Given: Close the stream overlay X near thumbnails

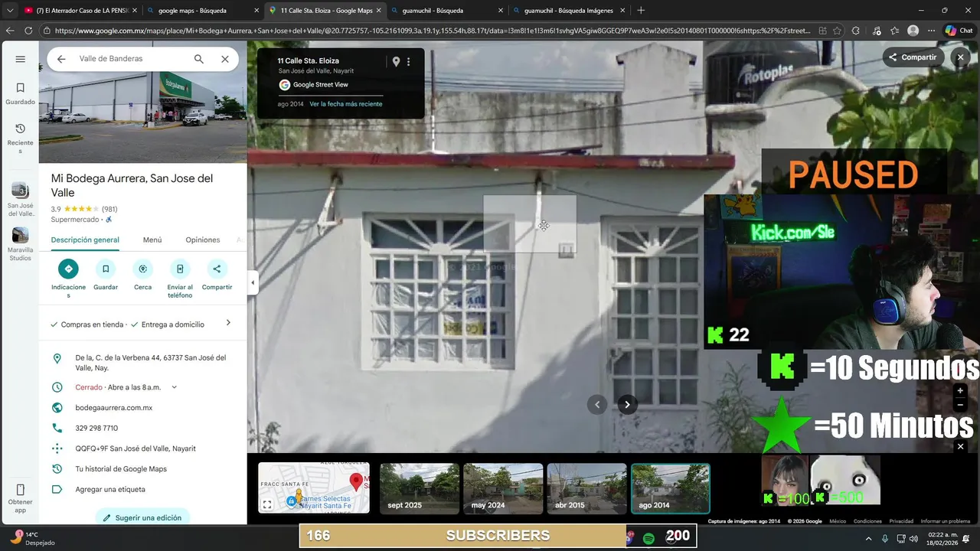Looking at the screenshot, I should [x=960, y=446].
